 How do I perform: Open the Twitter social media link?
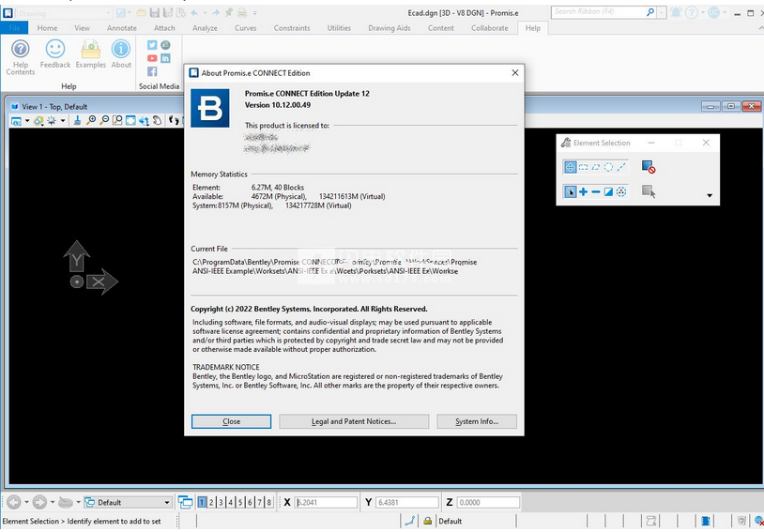click(x=152, y=45)
